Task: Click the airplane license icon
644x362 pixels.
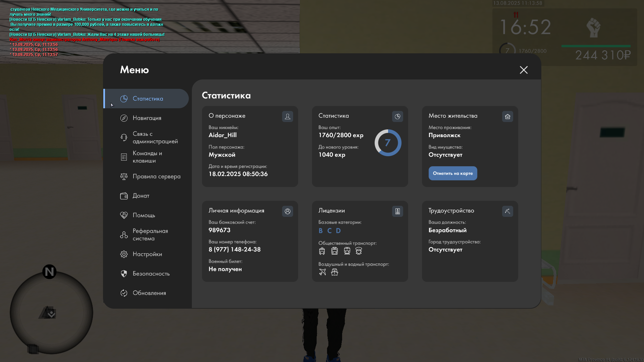Action: pyautogui.click(x=322, y=272)
